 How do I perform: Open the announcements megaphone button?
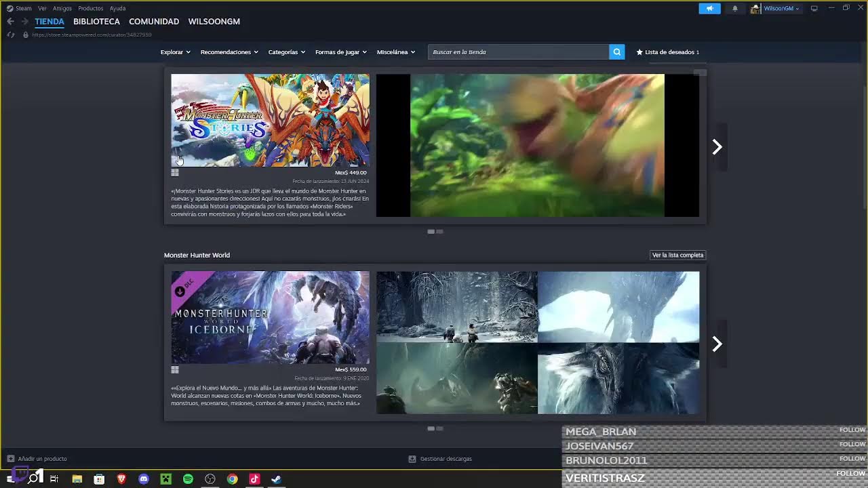(709, 9)
